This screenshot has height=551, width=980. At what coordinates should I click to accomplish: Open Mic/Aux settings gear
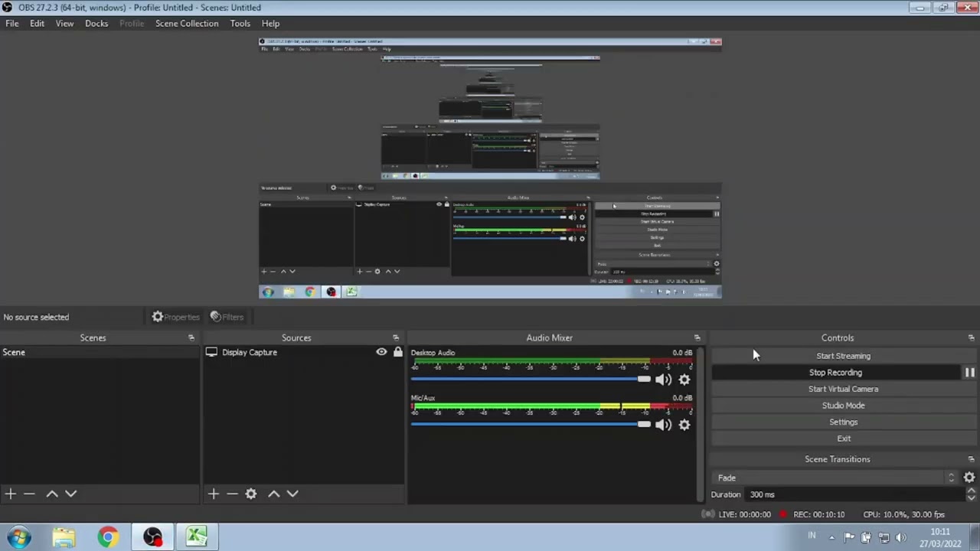(684, 425)
